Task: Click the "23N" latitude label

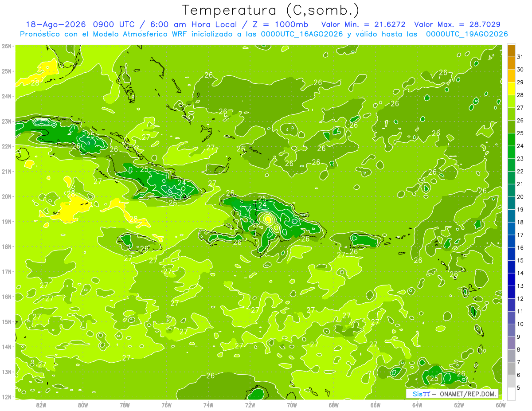Action: [x=7, y=121]
